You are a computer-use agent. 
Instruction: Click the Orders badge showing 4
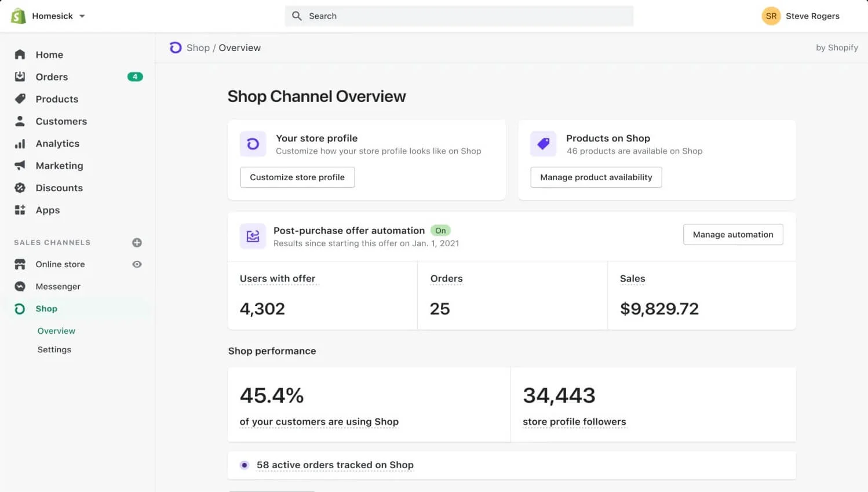[135, 76]
